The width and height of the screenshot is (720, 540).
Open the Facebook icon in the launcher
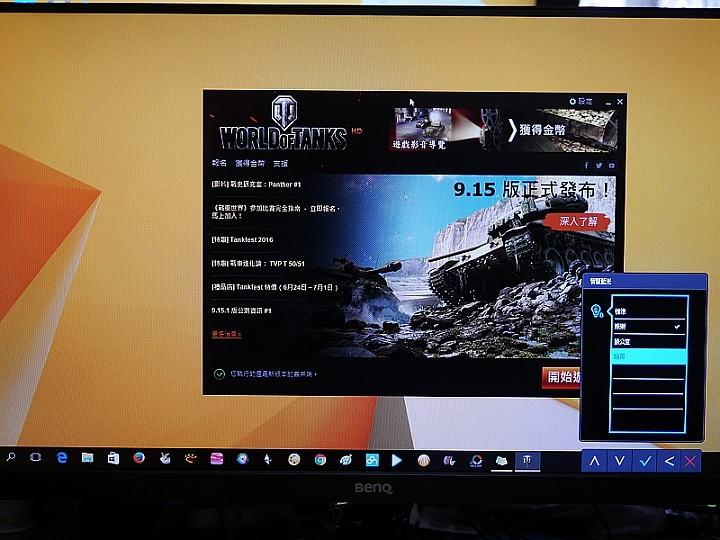click(586, 166)
